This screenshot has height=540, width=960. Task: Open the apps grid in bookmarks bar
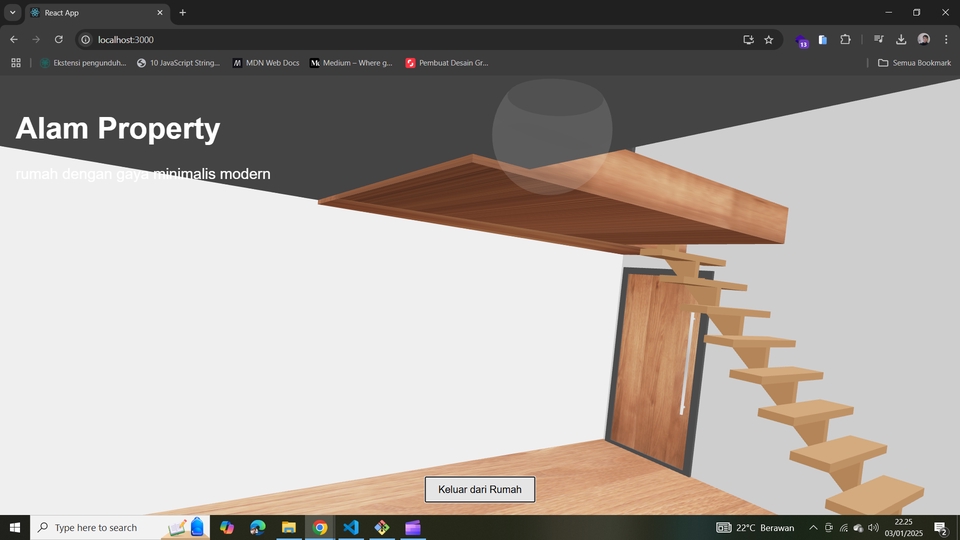point(16,63)
